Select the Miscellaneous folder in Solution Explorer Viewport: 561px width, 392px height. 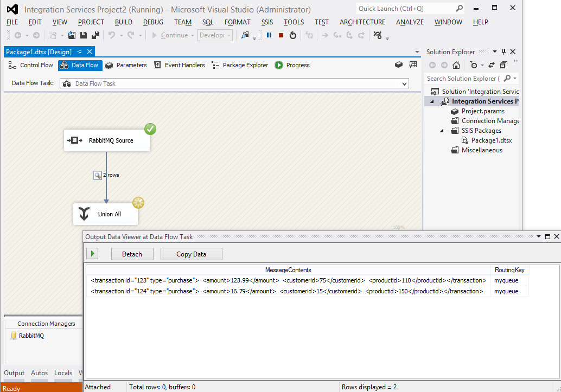pyautogui.click(x=482, y=150)
